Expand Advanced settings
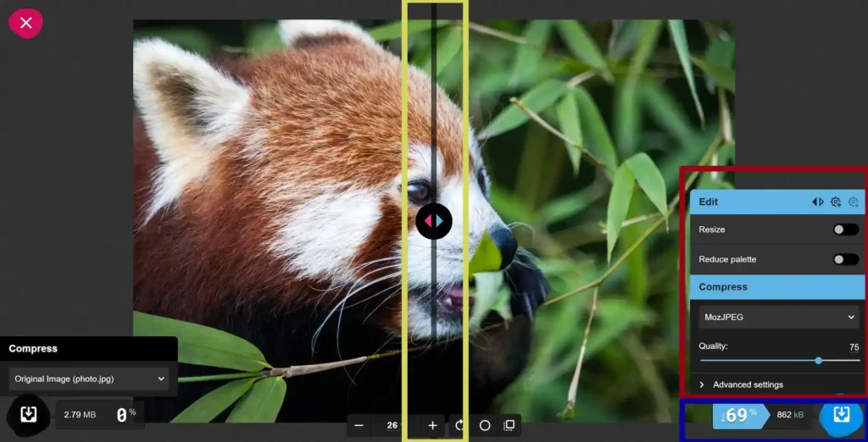Viewport: 868px width, 442px height. tap(778, 384)
